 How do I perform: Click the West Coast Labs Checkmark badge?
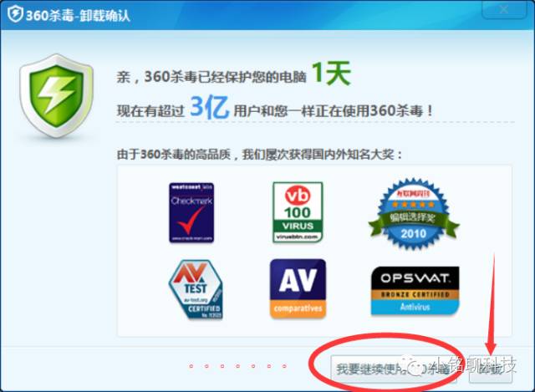191,212
